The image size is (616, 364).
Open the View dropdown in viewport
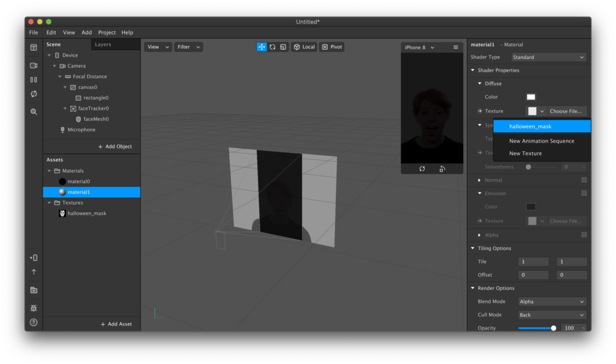pyautogui.click(x=158, y=47)
